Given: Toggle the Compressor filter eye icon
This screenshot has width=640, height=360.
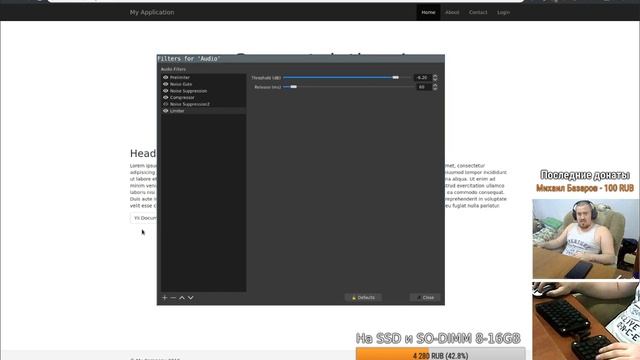Looking at the screenshot, I should 166,98.
